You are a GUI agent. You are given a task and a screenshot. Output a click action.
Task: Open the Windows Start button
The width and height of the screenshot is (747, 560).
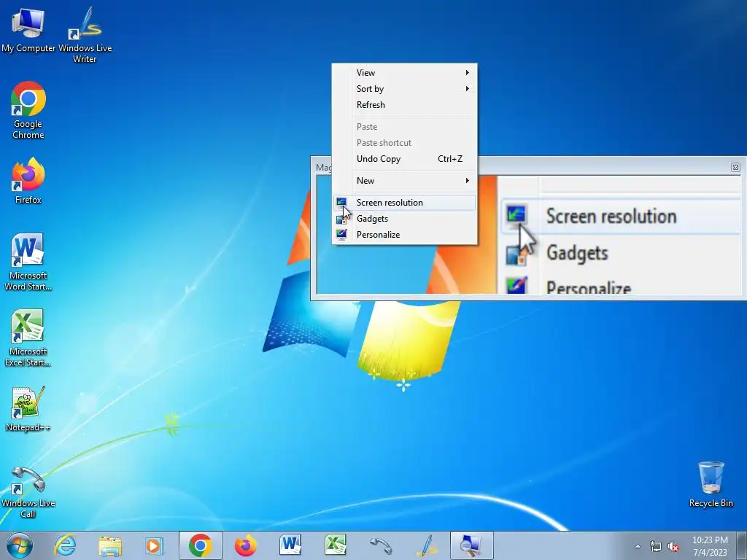[x=20, y=545]
